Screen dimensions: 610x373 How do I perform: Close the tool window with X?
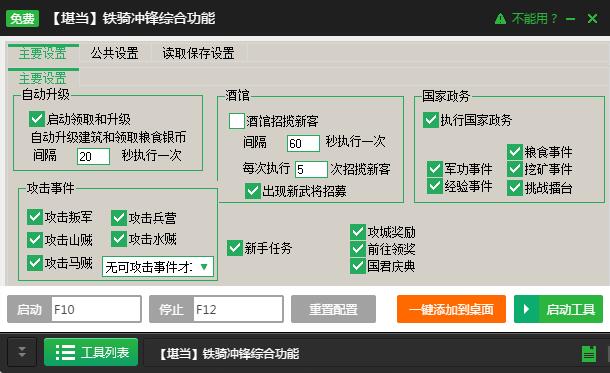tap(592, 18)
